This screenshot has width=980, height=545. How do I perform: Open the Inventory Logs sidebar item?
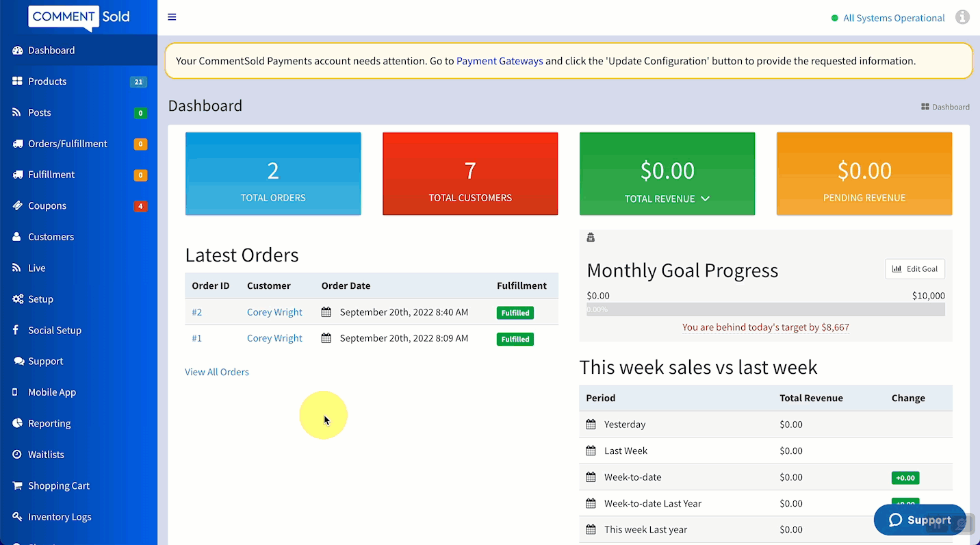pos(60,517)
